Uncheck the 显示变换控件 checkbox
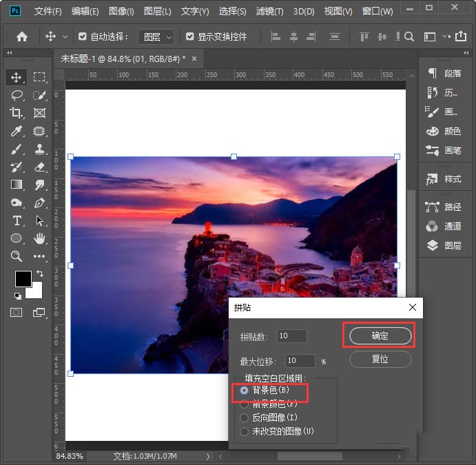Image resolution: width=476 pixels, height=465 pixels. (x=189, y=37)
